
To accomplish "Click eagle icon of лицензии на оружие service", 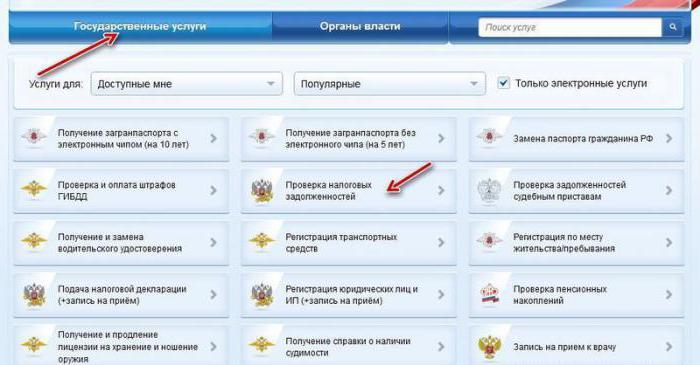I will tap(34, 345).
